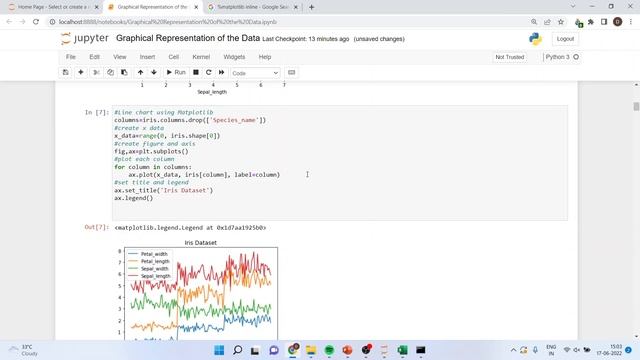Open the Help menu
Screen dimensions: 640x360
click(x=264, y=57)
